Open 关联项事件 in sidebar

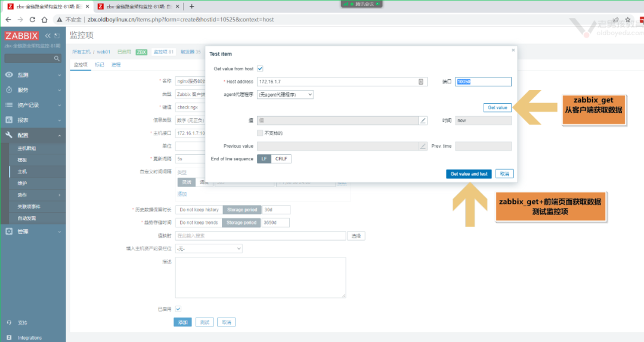click(29, 207)
